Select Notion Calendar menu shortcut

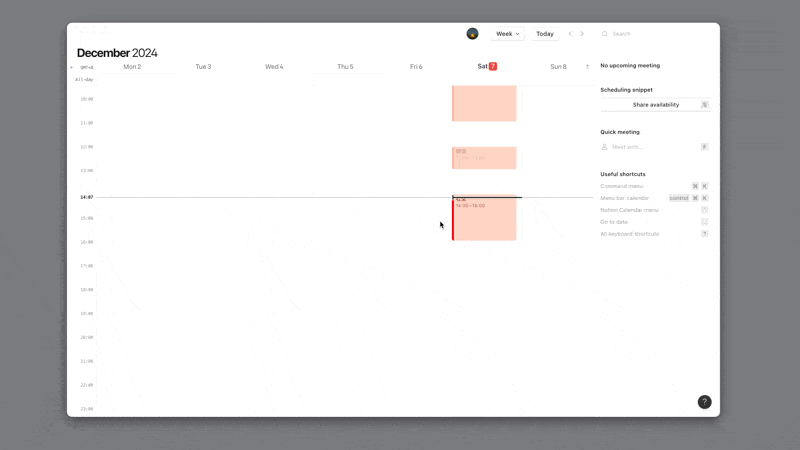point(655,210)
